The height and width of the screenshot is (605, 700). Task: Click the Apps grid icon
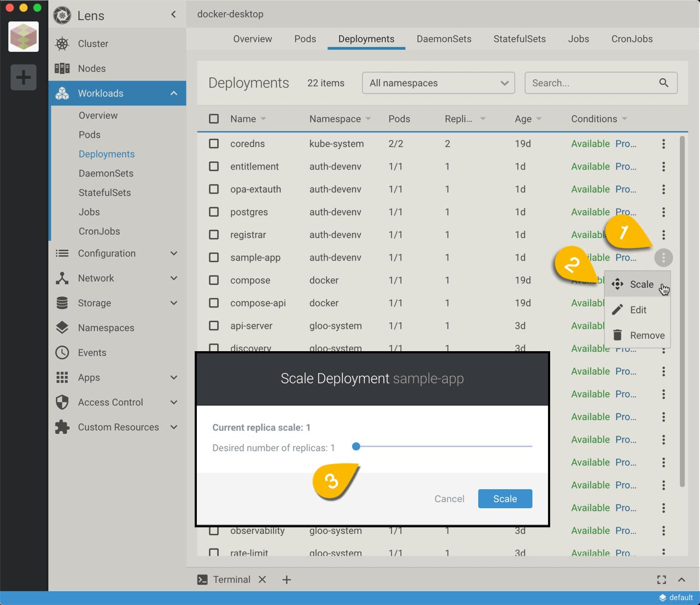coord(62,377)
